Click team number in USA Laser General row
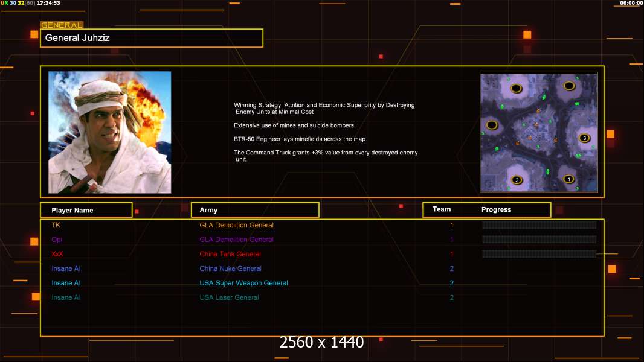The image size is (644, 362). [x=451, y=297]
